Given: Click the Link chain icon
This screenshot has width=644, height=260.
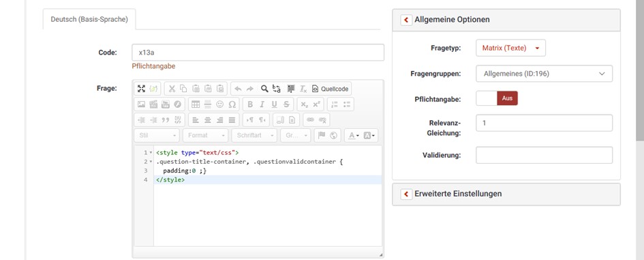Looking at the screenshot, I should 311,119.
